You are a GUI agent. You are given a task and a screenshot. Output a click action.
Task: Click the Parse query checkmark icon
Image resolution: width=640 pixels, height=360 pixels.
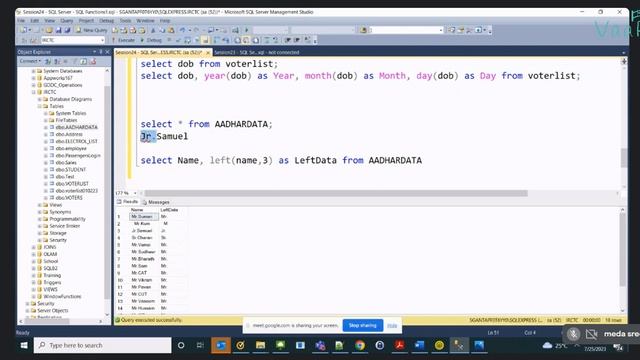point(178,40)
